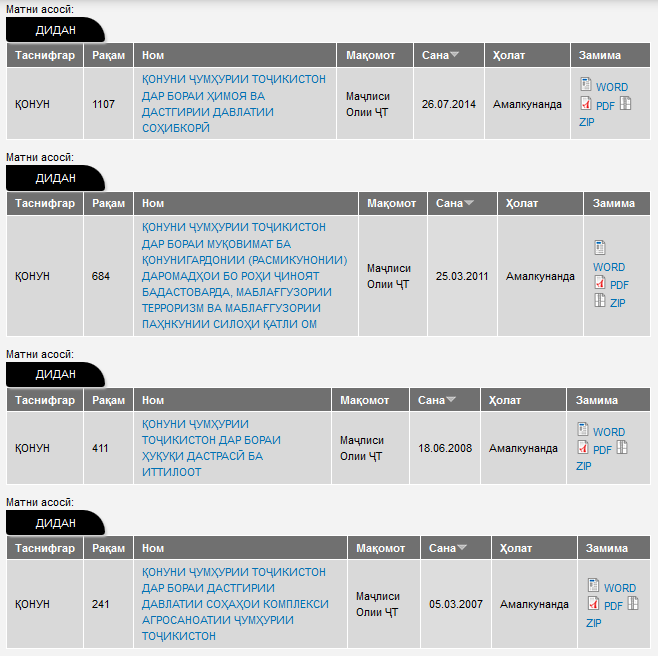Sort the second table by Сана arrow
Image resolution: width=658 pixels, height=656 pixels.
point(469,203)
